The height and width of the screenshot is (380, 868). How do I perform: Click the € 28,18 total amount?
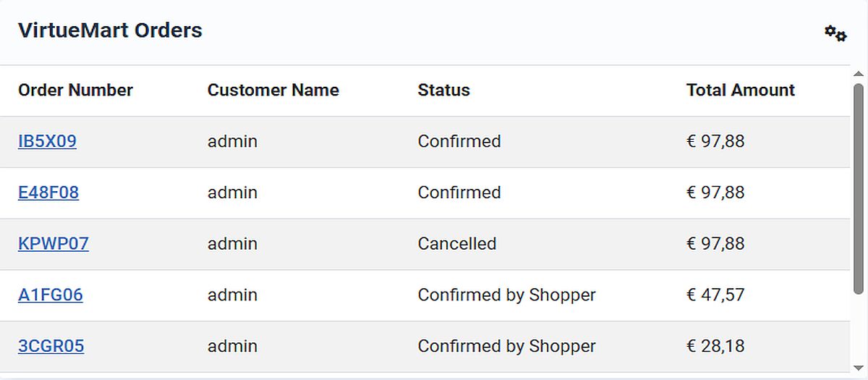pyautogui.click(x=715, y=347)
